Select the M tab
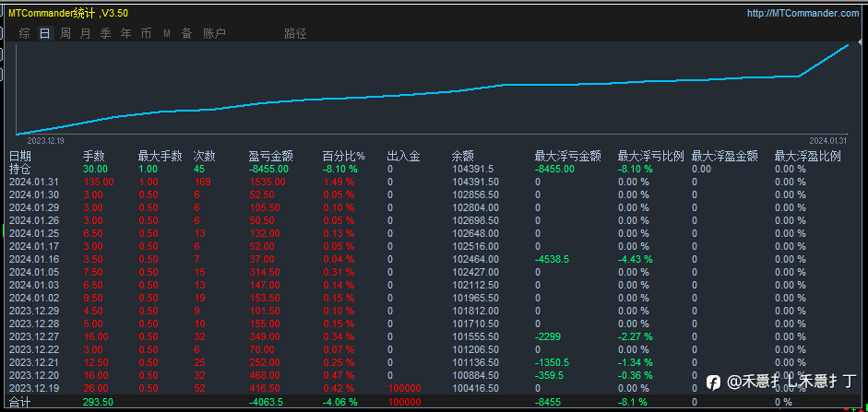Image resolution: width=868 pixels, height=412 pixels. click(167, 34)
